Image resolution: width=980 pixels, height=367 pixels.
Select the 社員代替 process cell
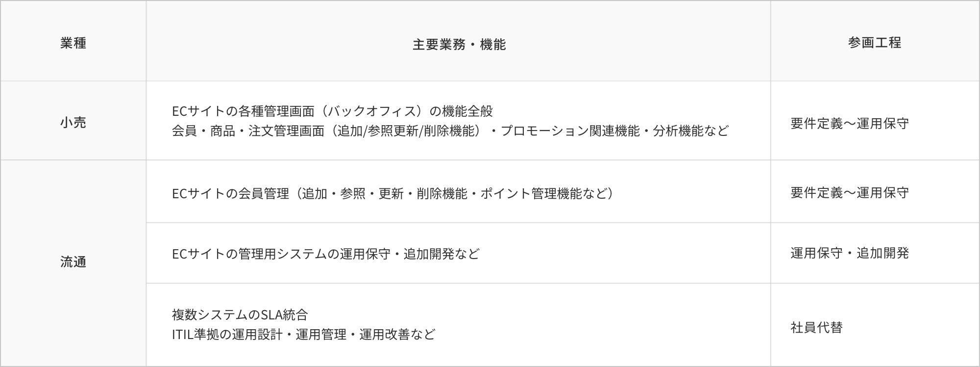[x=816, y=327]
